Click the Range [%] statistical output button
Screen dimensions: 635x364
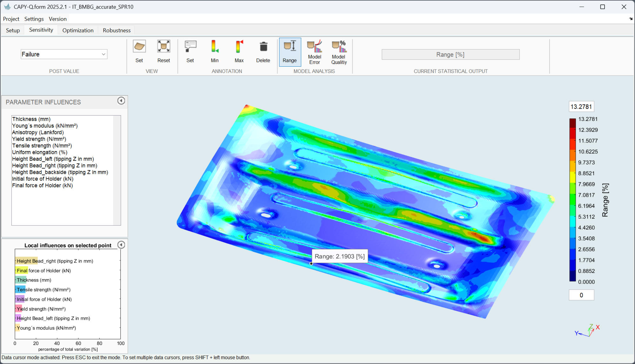[x=451, y=55]
